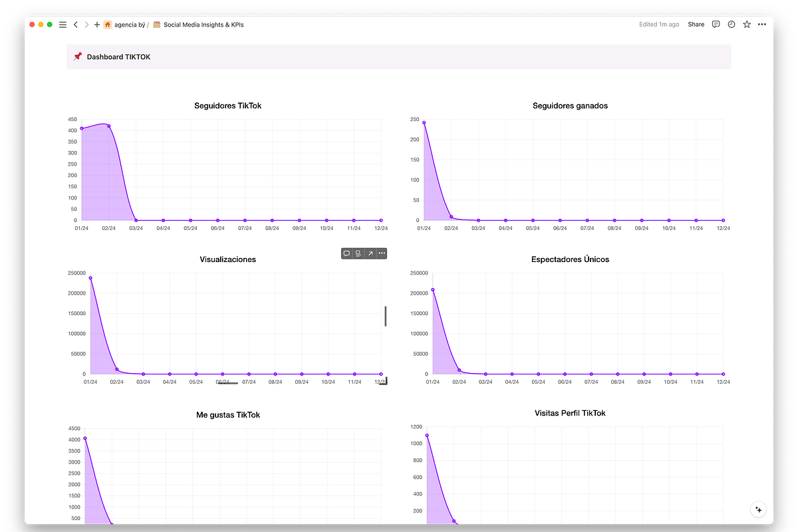Click the 1200 axis label in Visitas Perfil chart
The height and width of the screenshot is (532, 798).
click(x=416, y=426)
